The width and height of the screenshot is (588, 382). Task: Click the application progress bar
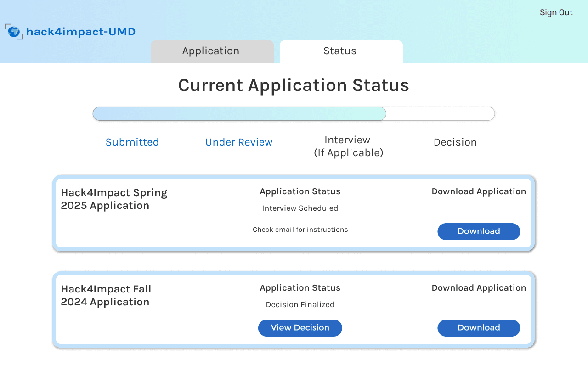tap(294, 113)
